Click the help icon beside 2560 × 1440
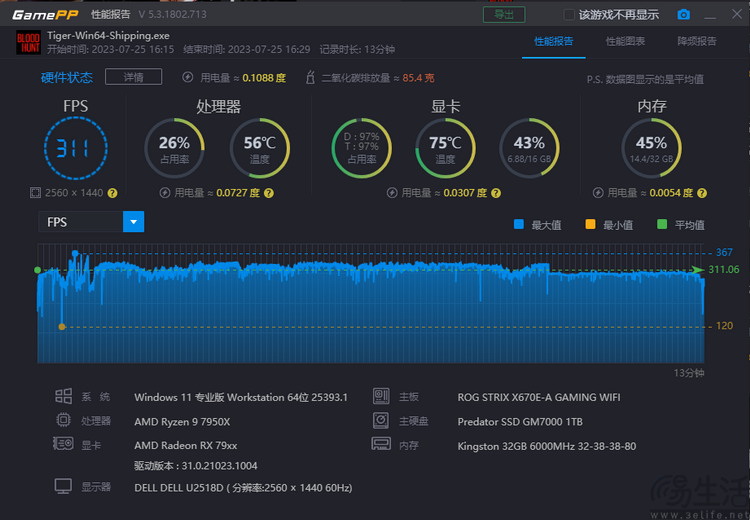 pos(112,193)
